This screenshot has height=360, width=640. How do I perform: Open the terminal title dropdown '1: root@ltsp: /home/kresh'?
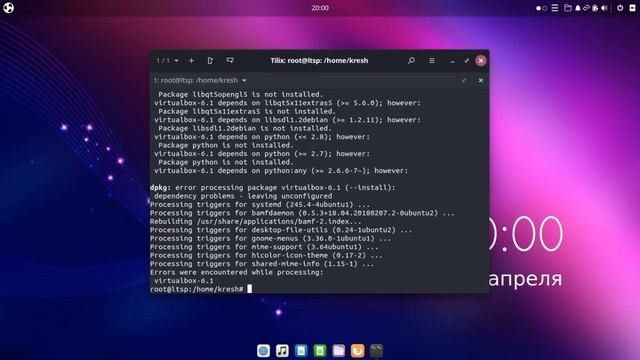tap(200, 80)
